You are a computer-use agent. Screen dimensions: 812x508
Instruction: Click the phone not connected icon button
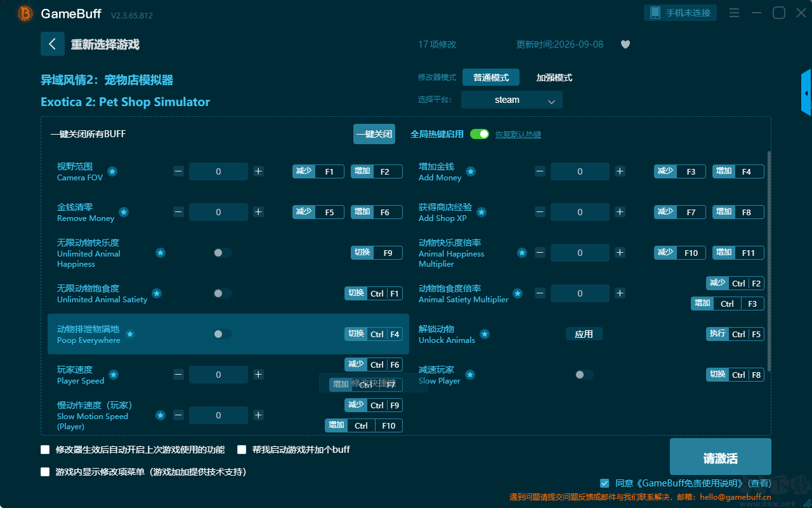pos(681,13)
